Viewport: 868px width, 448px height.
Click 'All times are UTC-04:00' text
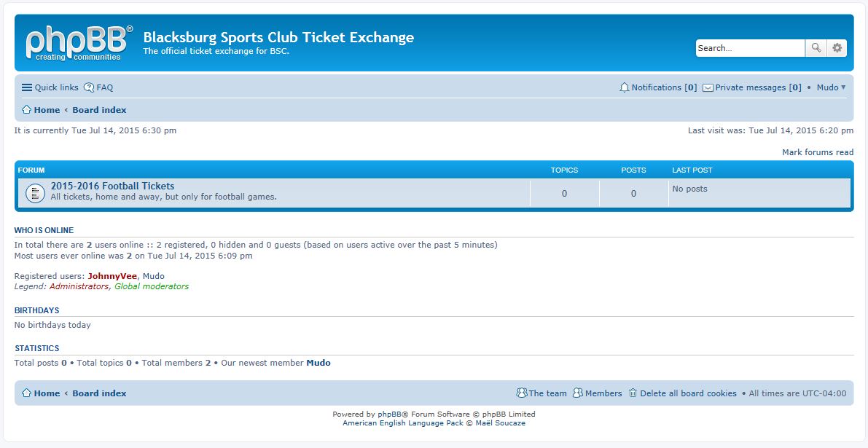pos(798,393)
